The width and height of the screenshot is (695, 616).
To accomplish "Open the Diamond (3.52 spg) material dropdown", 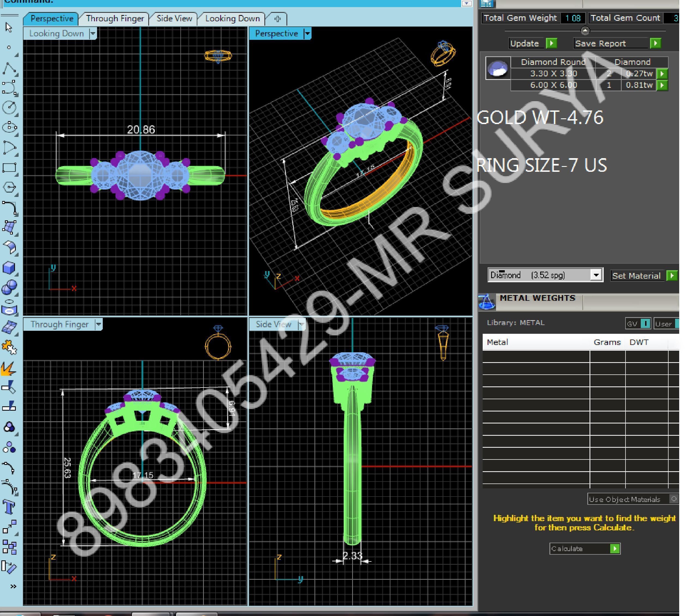I will coord(596,275).
